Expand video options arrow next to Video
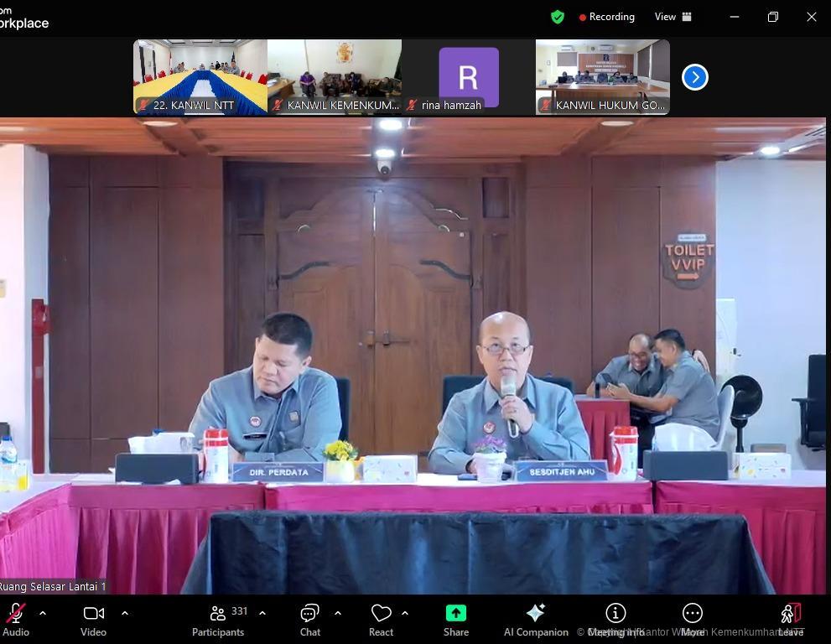Image resolution: width=831 pixels, height=644 pixels. (125, 613)
